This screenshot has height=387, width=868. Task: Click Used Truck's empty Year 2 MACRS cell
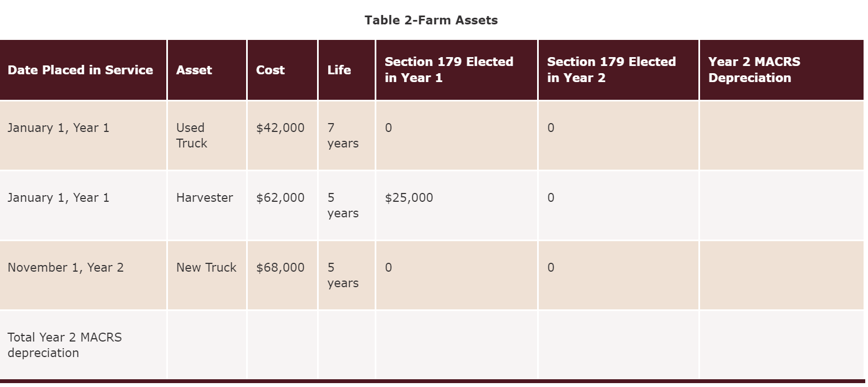point(782,135)
